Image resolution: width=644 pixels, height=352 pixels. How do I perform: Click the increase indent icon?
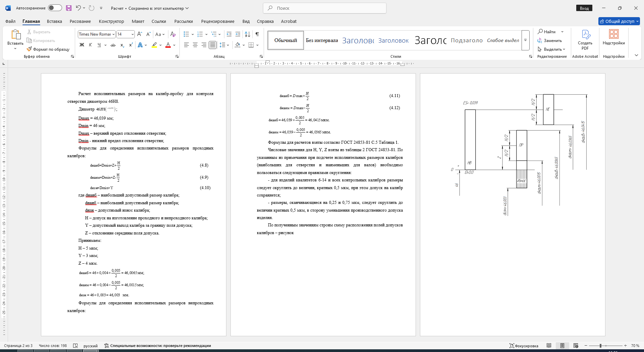[238, 34]
